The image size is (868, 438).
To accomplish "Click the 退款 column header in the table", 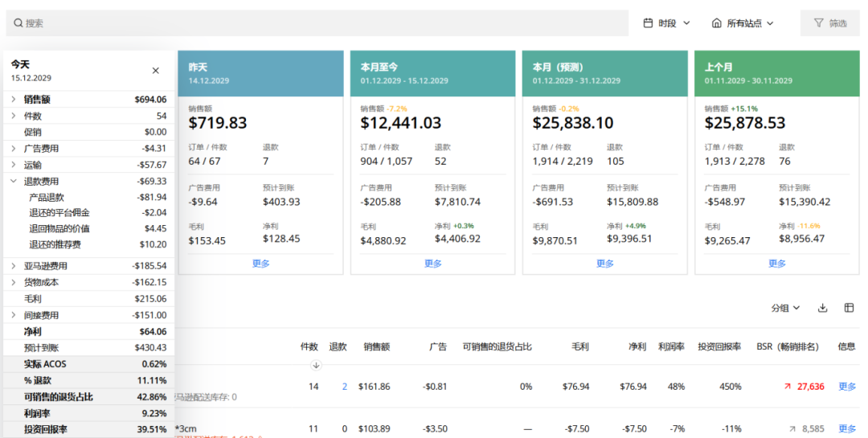I will tap(338, 346).
